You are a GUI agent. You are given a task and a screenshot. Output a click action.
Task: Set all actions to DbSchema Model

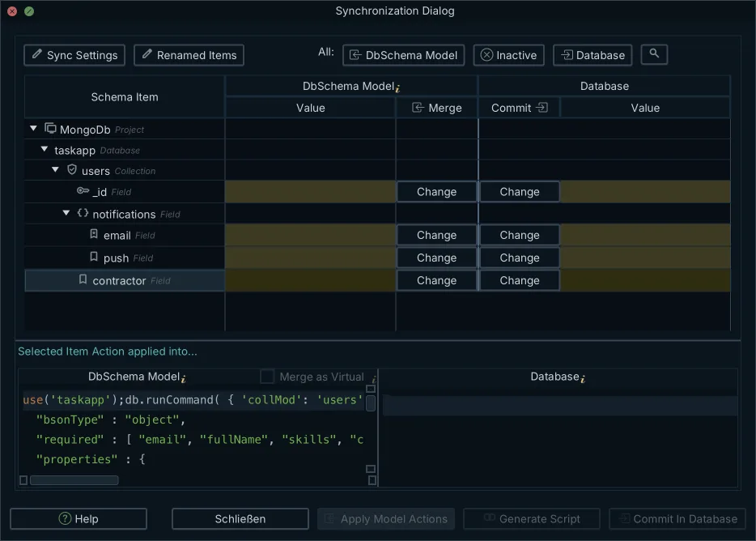pyautogui.click(x=403, y=55)
